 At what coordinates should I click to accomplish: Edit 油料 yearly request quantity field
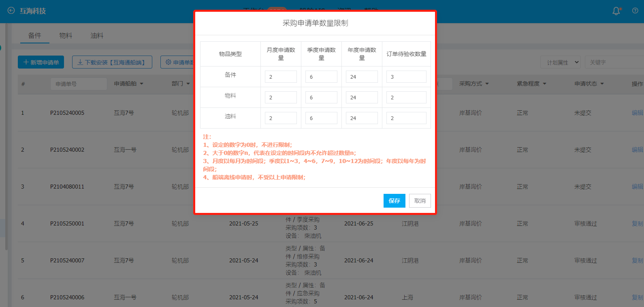[362, 118]
